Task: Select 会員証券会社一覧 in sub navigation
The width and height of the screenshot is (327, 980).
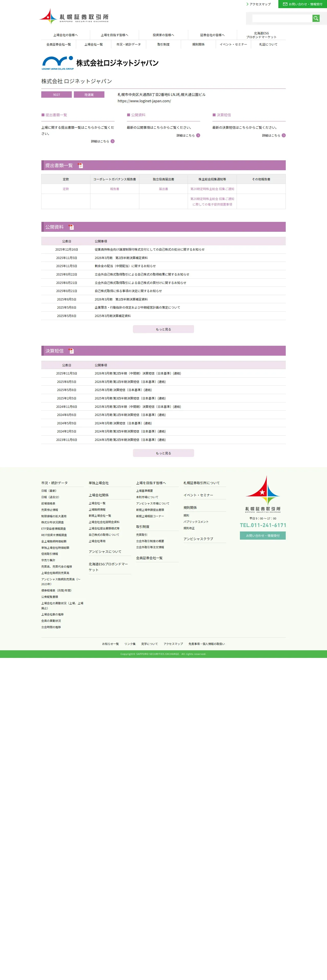Action: [59, 45]
